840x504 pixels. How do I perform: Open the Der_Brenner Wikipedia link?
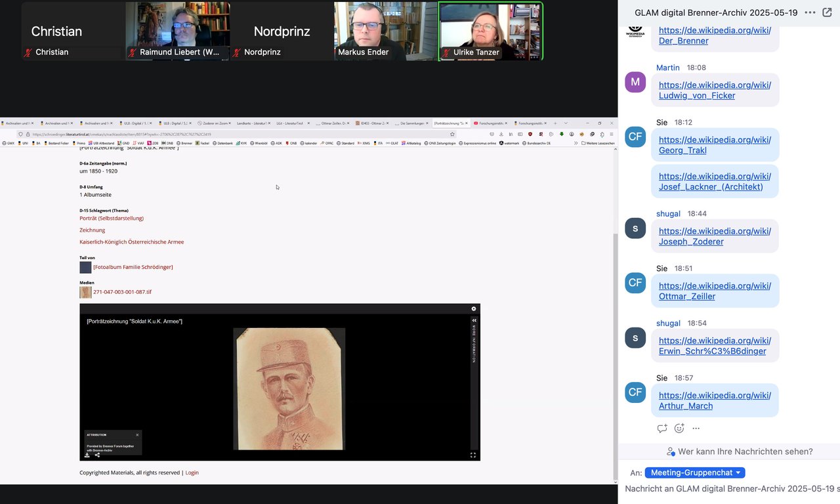click(715, 35)
